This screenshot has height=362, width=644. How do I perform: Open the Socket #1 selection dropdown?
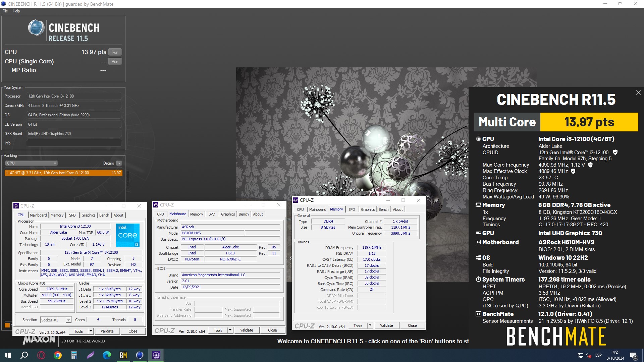point(56,320)
